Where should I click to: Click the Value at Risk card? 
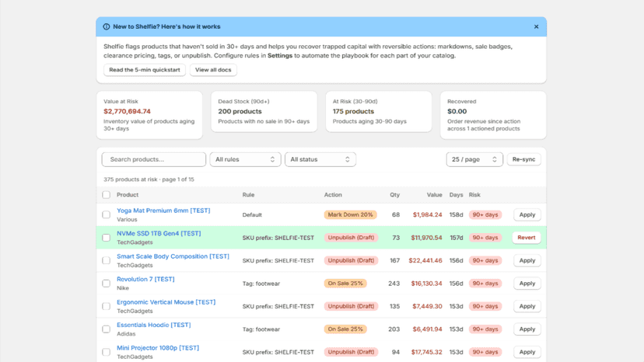coord(149,115)
